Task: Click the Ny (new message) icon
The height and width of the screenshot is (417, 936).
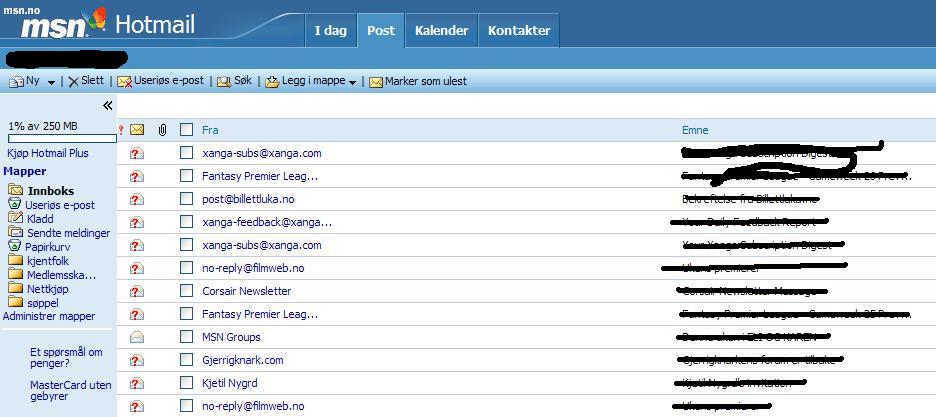Action: point(17,82)
